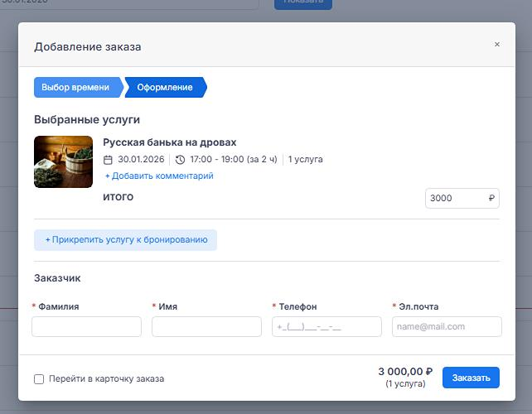Enable Перейти в карточку заказа checkbox
The height and width of the screenshot is (414, 532).
click(39, 378)
